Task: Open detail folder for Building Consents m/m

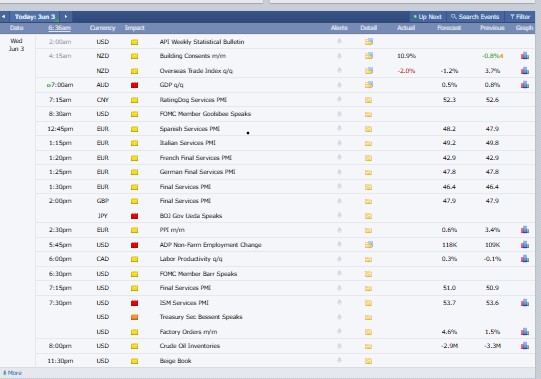Action: click(368, 56)
